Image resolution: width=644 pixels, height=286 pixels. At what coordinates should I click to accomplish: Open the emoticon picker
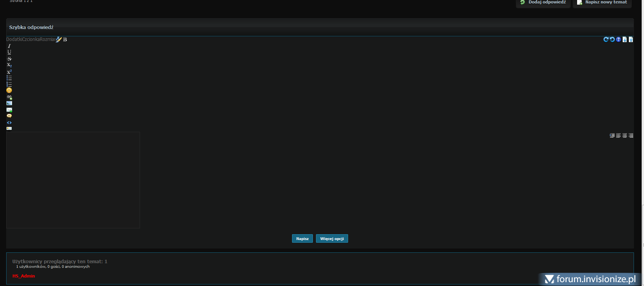(x=9, y=90)
